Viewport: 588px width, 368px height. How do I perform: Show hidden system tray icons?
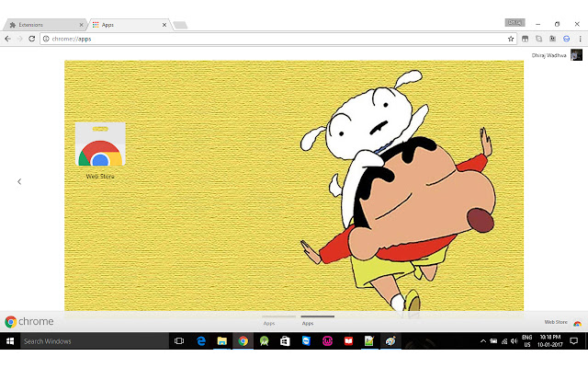(x=483, y=341)
